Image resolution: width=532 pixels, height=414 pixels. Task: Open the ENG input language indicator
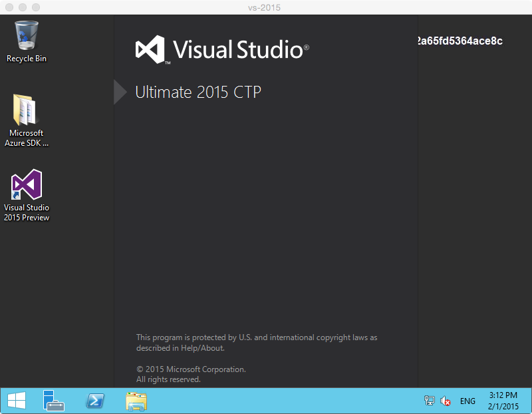click(x=467, y=401)
